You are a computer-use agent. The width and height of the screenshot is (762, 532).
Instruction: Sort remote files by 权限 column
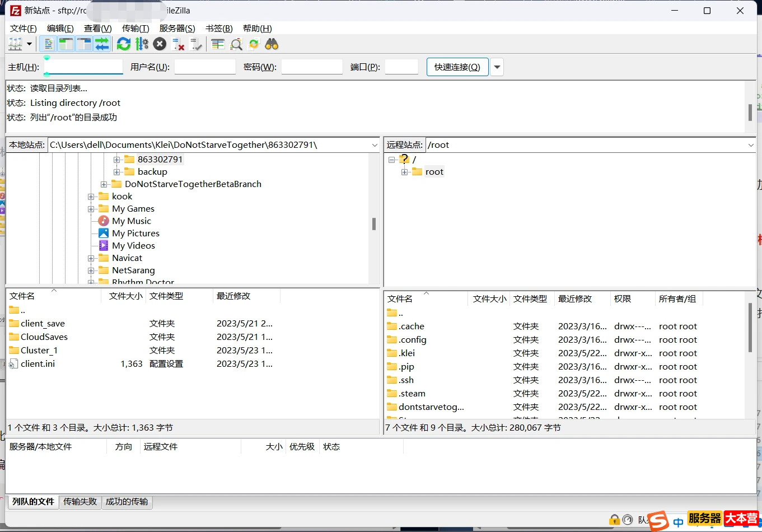point(633,299)
